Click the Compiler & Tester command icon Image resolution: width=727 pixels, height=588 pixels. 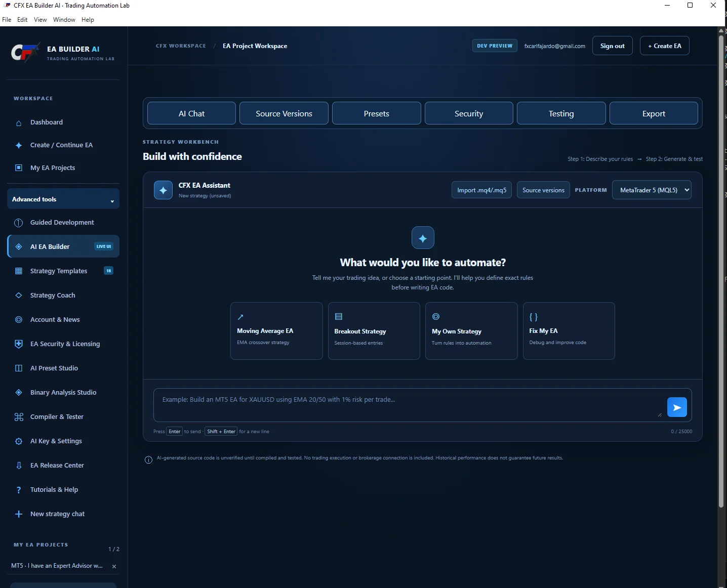pyautogui.click(x=19, y=417)
